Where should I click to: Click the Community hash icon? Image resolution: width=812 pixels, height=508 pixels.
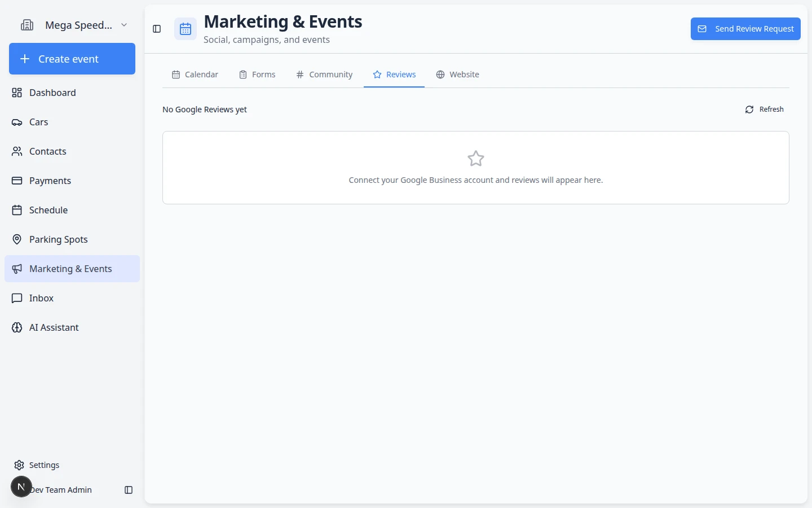(300, 75)
